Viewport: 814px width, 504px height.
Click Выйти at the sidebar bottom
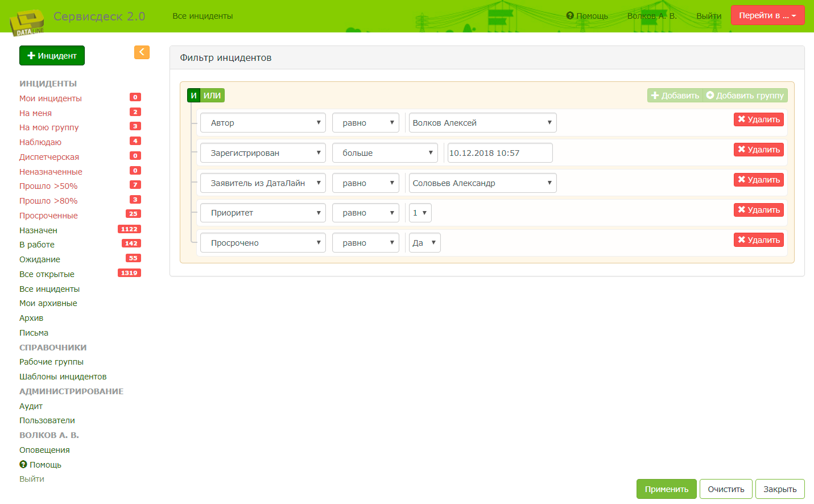pyautogui.click(x=32, y=479)
